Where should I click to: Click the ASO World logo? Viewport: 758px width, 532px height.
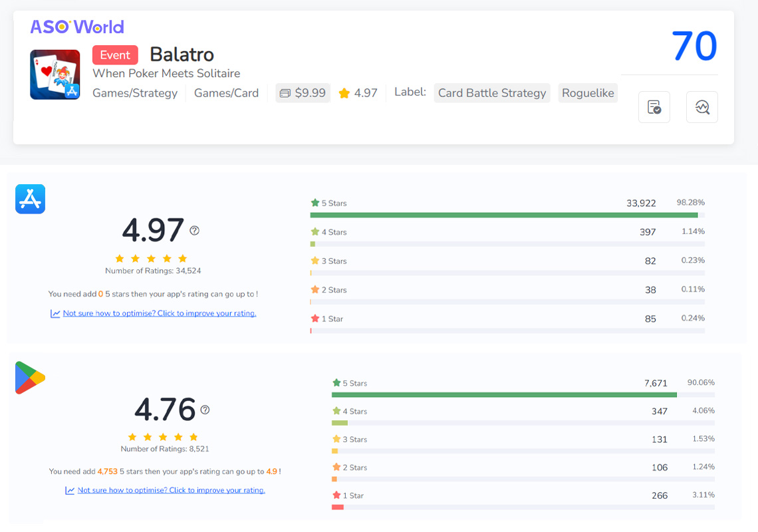[x=77, y=27]
